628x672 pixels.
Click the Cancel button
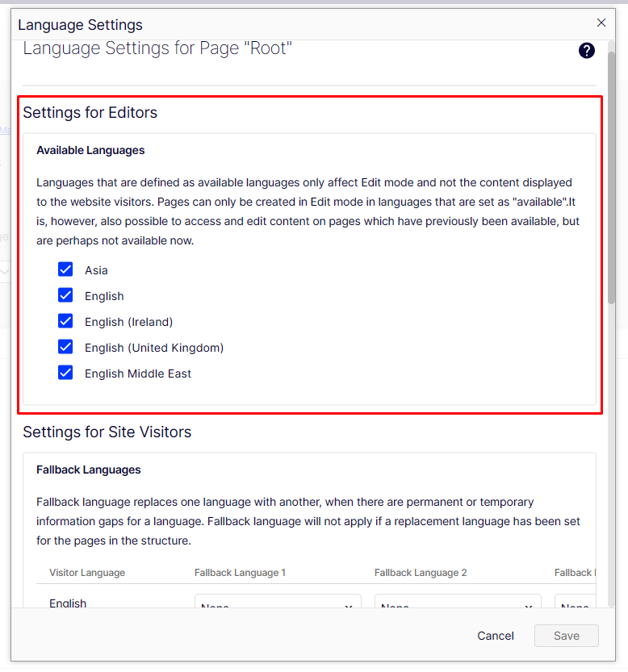(496, 636)
